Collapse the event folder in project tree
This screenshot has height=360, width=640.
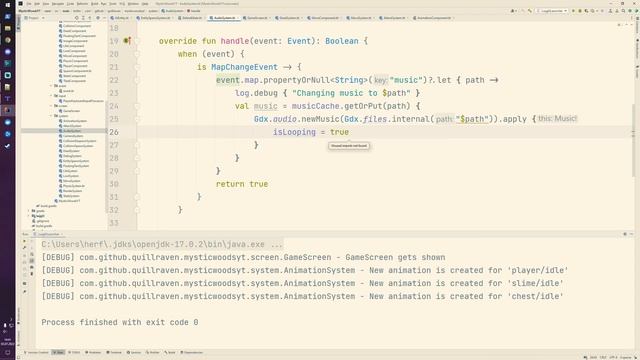tap(51, 86)
